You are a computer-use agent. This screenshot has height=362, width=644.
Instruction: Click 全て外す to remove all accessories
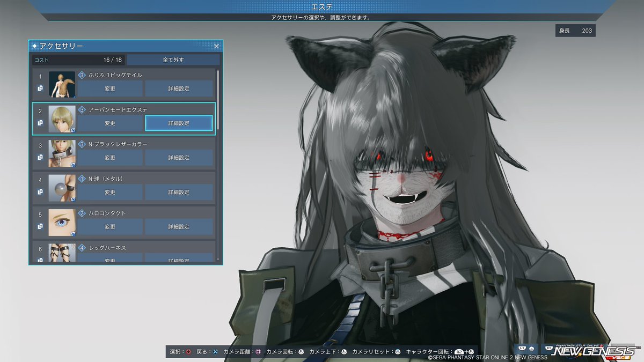click(x=173, y=60)
